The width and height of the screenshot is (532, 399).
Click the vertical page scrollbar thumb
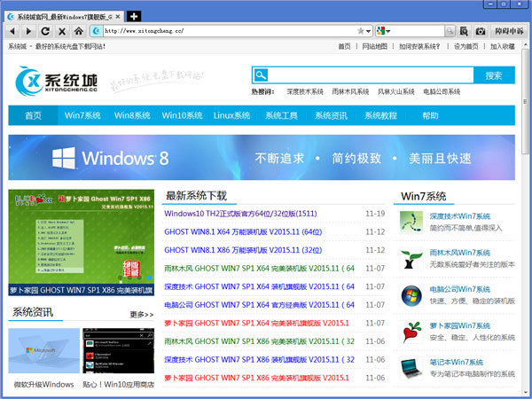point(525,101)
